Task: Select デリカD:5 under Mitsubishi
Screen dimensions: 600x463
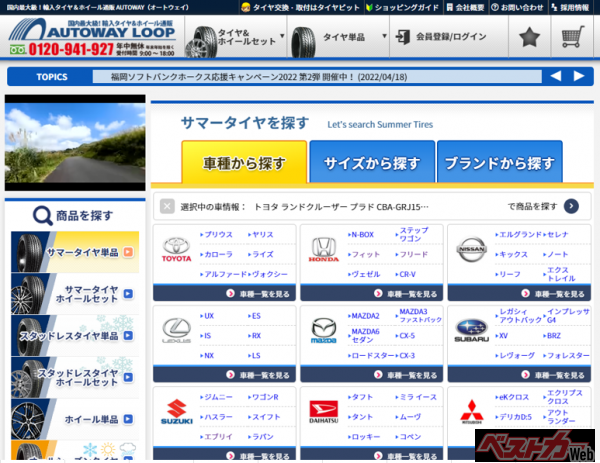Action: [514, 417]
